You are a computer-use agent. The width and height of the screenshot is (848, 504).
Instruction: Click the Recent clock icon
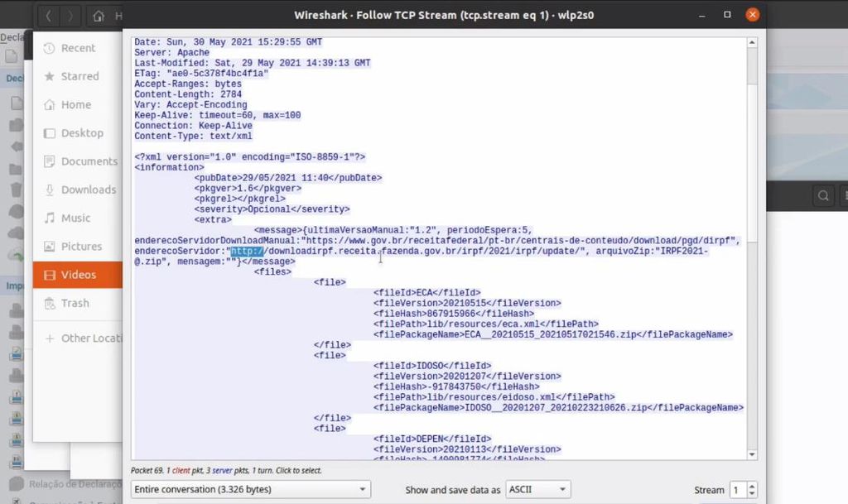pos(49,48)
